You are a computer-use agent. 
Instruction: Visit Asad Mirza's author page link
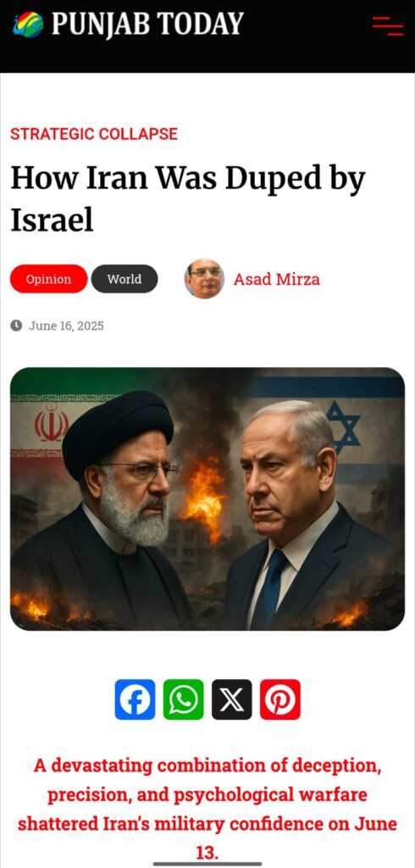277,279
